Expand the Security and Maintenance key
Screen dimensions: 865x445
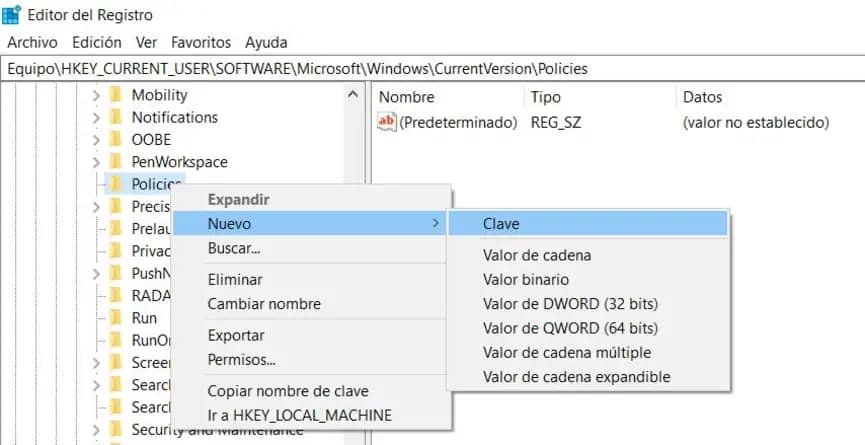97,430
